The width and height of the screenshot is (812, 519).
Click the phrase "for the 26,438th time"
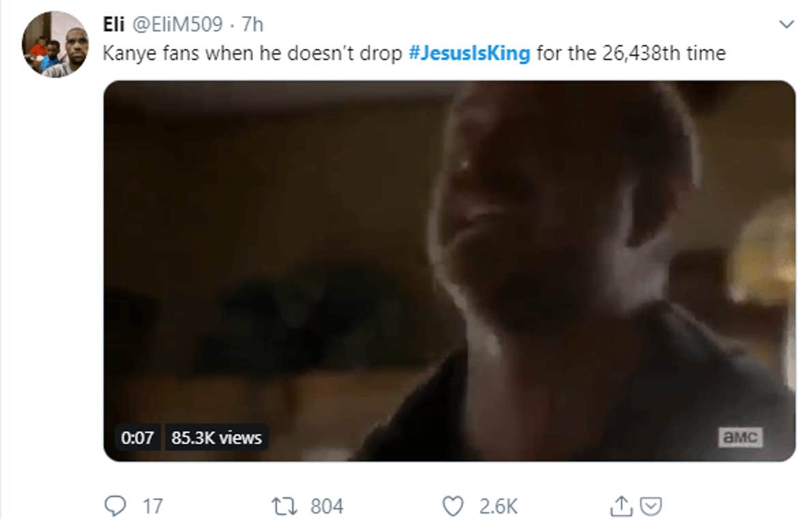pyautogui.click(x=630, y=53)
